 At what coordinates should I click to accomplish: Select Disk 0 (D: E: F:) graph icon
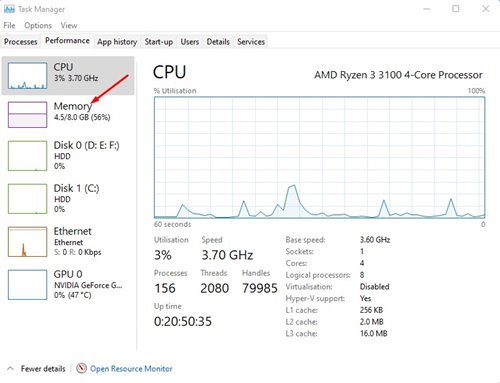27,156
